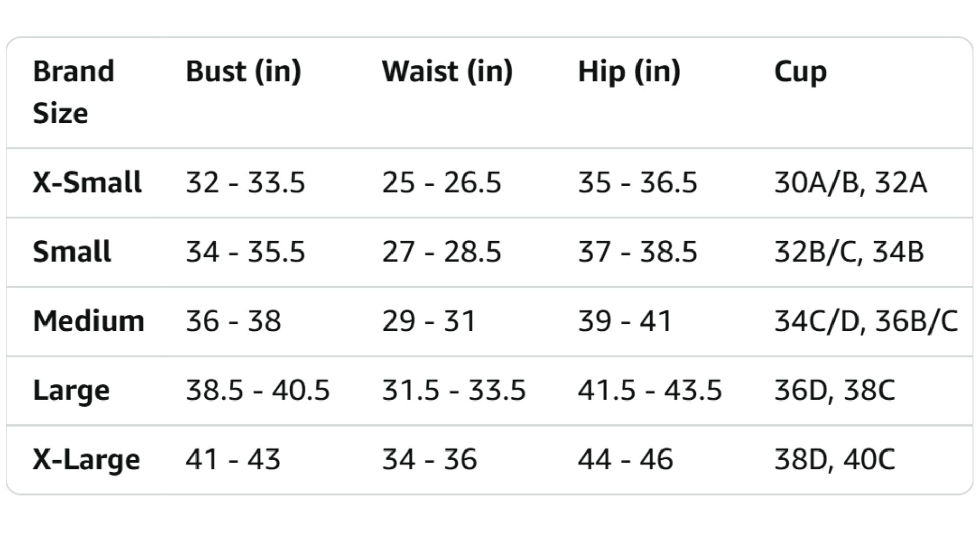Select the Medium row label
Screen dimensions: 980x551
click(x=88, y=321)
